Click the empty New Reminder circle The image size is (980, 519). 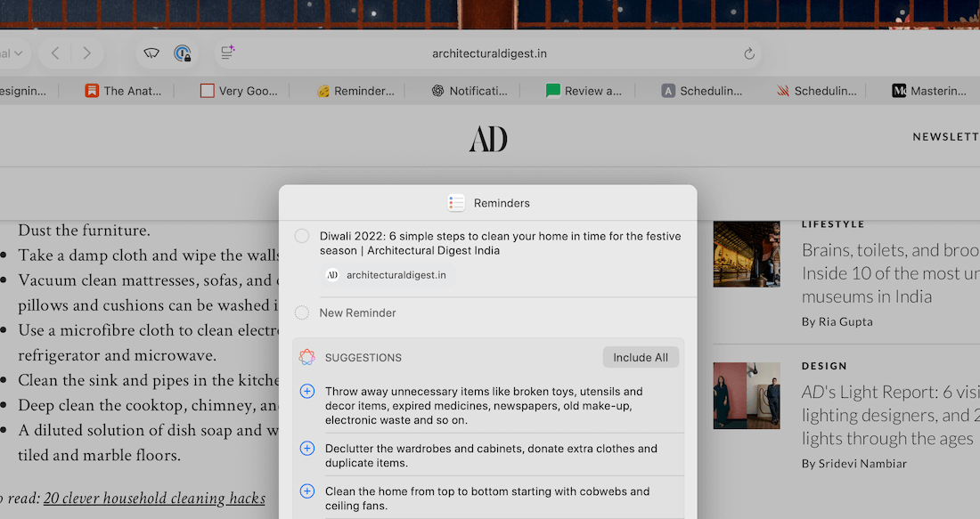[x=302, y=312]
